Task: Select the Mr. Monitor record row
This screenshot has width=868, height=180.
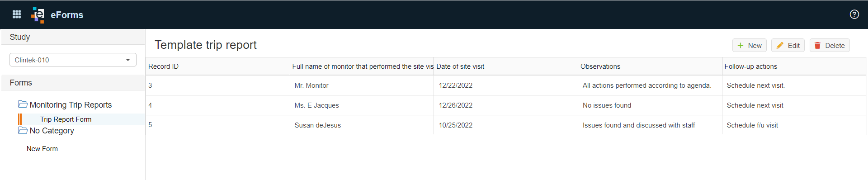Action: point(506,85)
